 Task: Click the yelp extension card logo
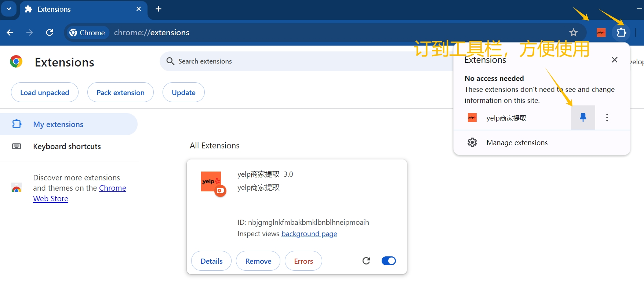[211, 182]
